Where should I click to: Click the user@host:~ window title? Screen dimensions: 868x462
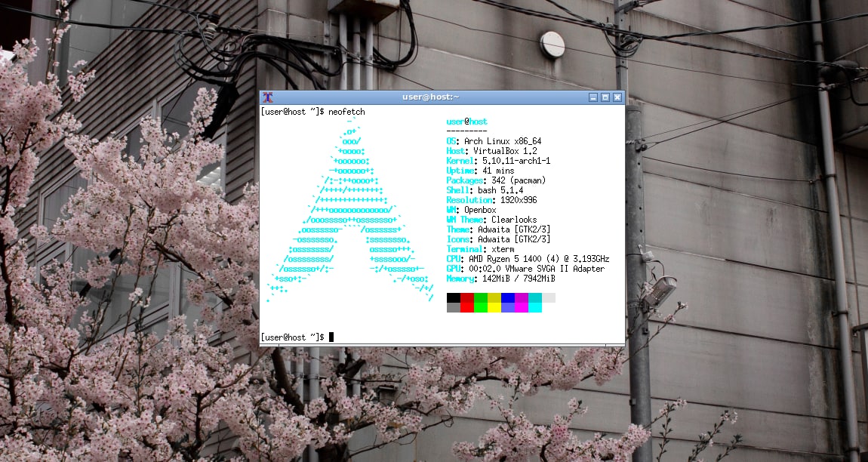pos(431,97)
